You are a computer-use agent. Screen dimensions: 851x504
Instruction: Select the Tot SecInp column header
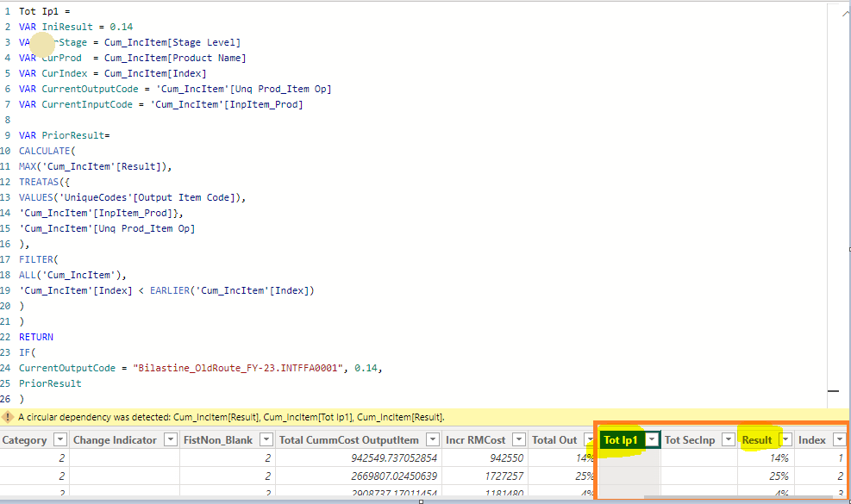point(689,440)
